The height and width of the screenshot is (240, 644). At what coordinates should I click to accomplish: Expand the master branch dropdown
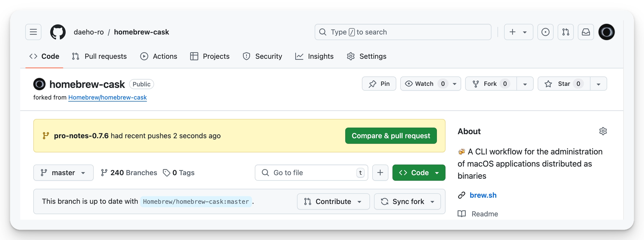click(63, 173)
